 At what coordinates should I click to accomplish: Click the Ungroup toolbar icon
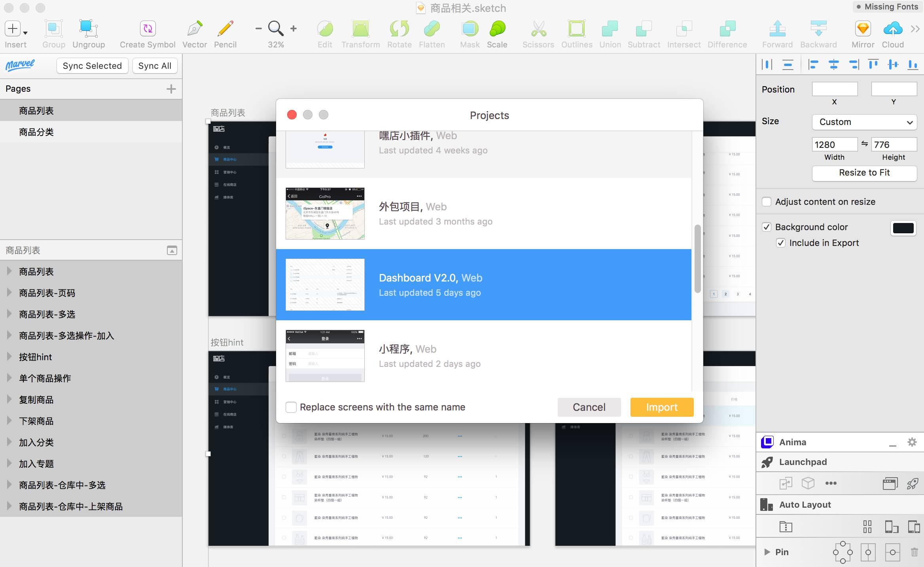89,29
